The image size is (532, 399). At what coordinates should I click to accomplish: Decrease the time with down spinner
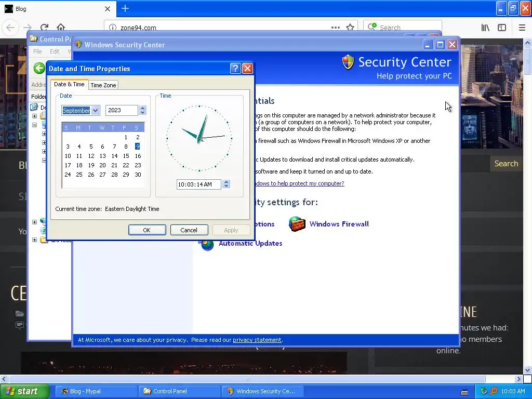coord(227,187)
